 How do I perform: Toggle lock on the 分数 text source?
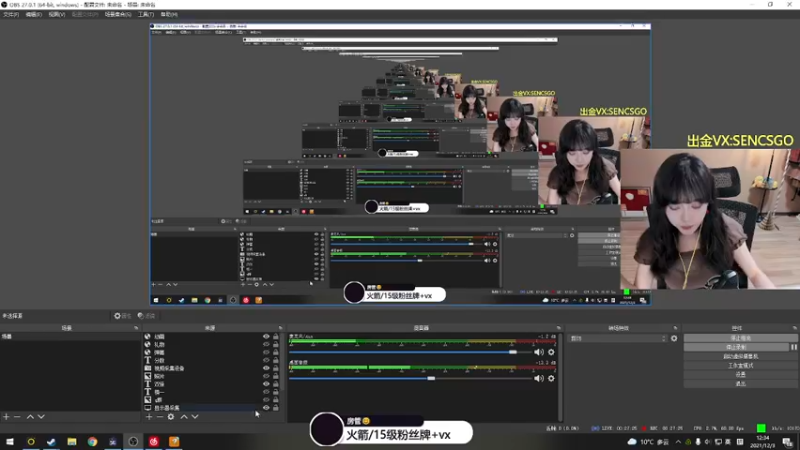[276, 360]
